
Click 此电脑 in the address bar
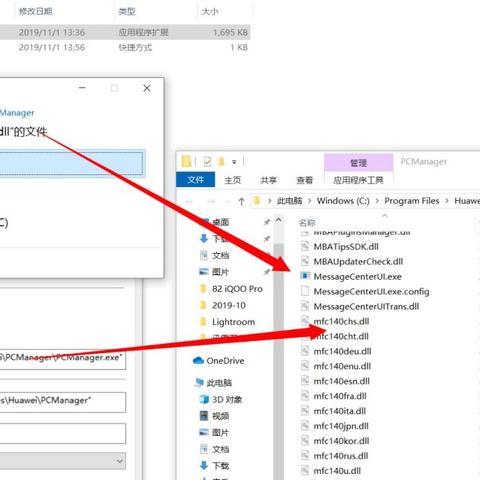coord(289,201)
